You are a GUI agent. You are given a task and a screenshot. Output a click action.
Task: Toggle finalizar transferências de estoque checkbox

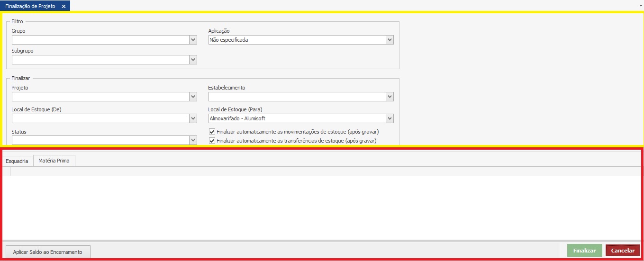pyautogui.click(x=212, y=141)
